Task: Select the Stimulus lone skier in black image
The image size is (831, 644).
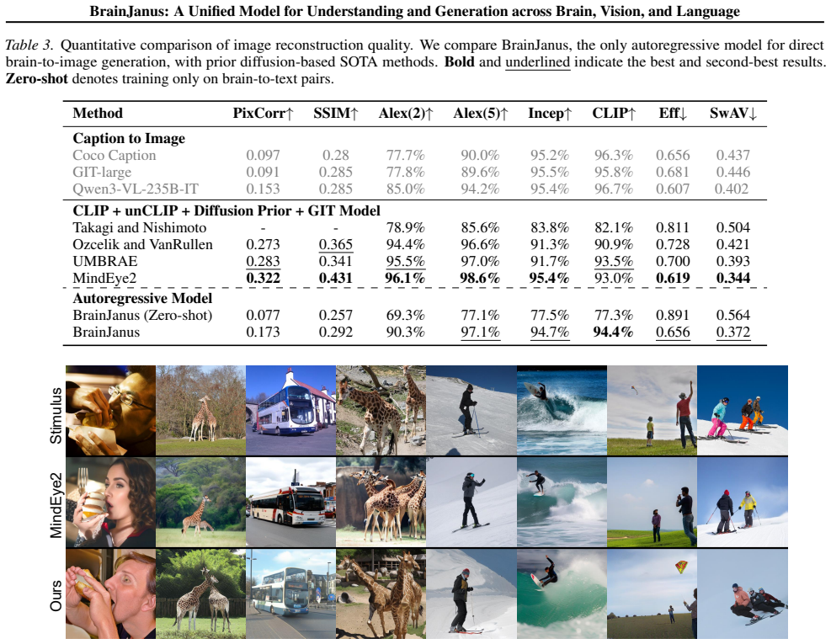Action: click(x=471, y=410)
